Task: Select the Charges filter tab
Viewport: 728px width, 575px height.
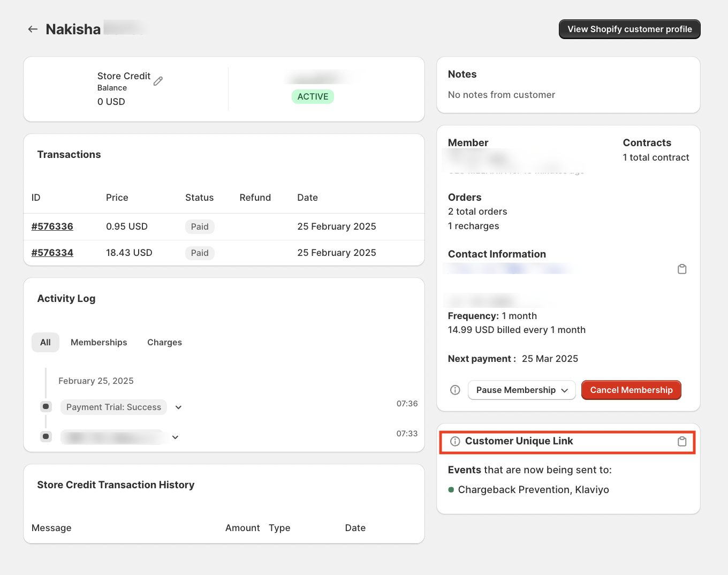Action: tap(164, 342)
